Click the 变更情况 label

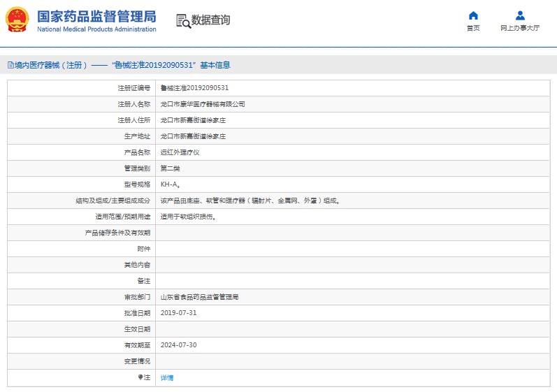pyautogui.click(x=137, y=361)
